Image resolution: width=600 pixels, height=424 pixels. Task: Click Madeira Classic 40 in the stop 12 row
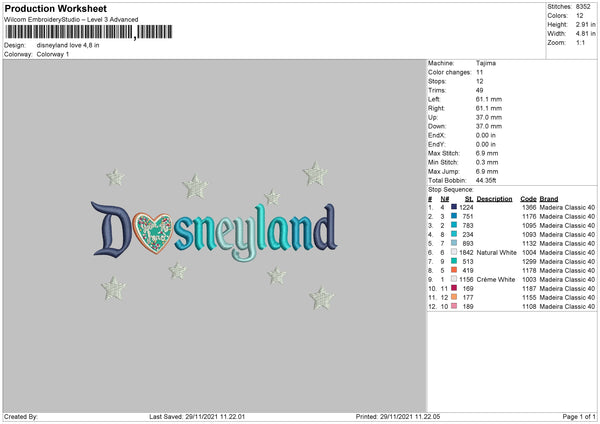coord(567,307)
